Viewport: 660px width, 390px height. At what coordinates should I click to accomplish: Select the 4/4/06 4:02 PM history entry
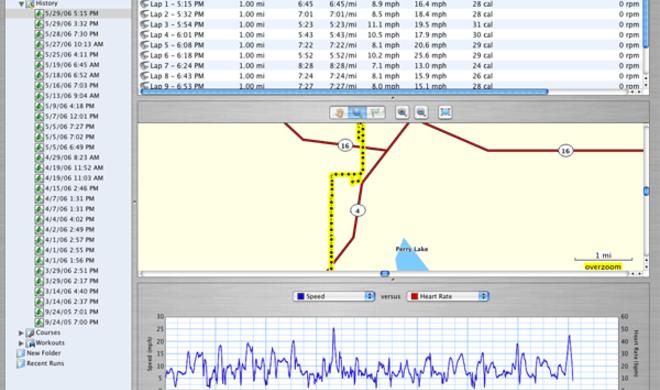(x=69, y=219)
